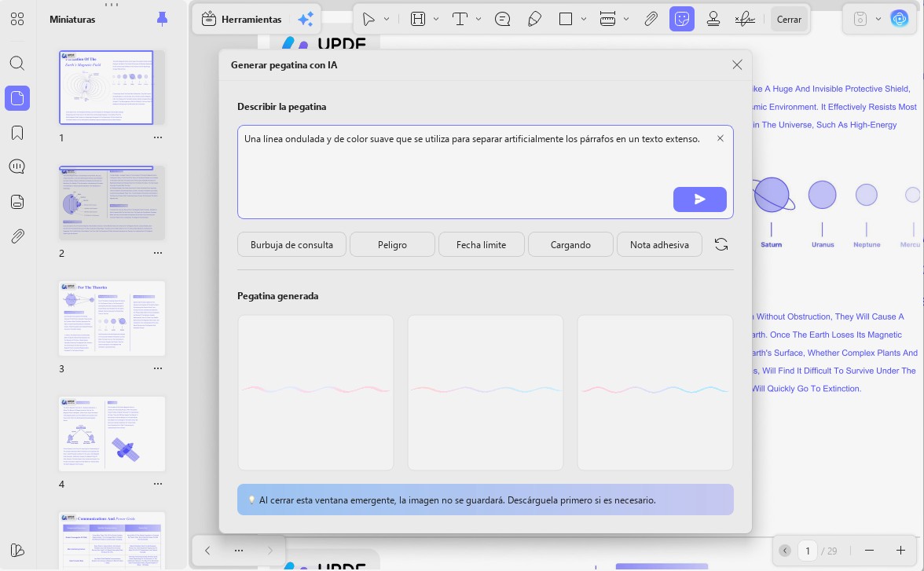Select the third generated wavy line sticker
The height and width of the screenshot is (571, 924).
tap(655, 393)
